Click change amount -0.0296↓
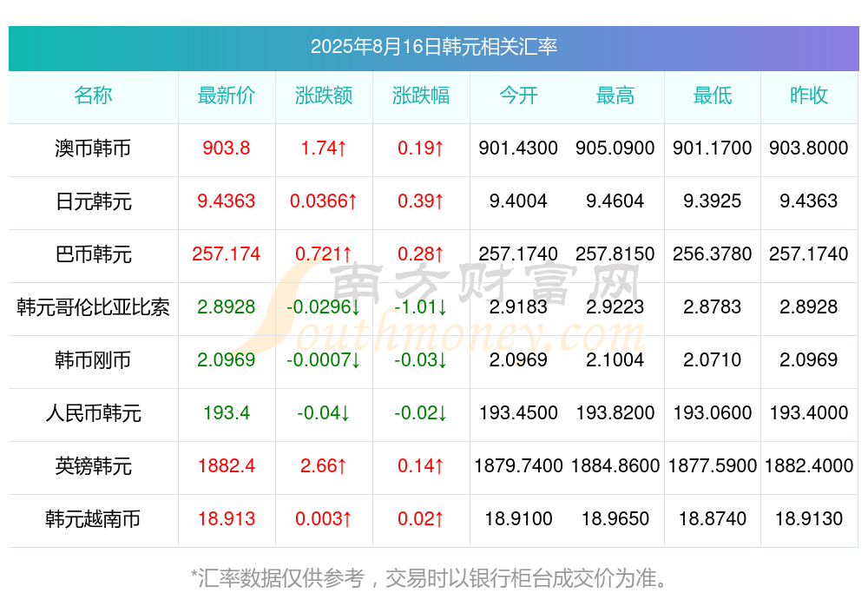 click(x=324, y=306)
